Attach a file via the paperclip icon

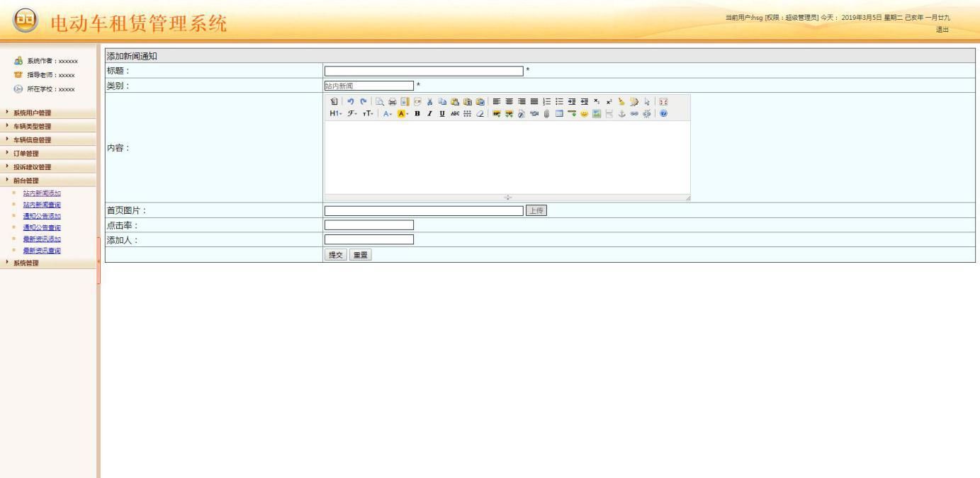546,113
